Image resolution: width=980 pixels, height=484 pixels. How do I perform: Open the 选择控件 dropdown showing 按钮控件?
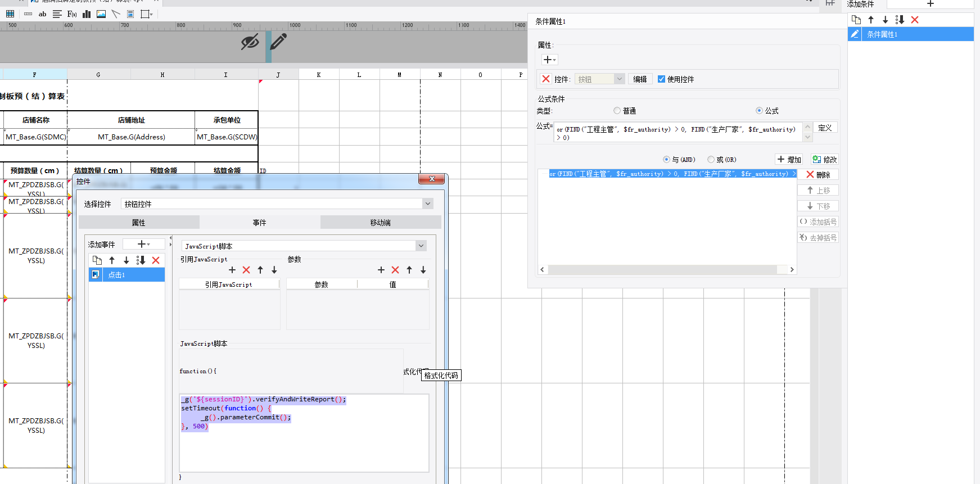tap(277, 204)
